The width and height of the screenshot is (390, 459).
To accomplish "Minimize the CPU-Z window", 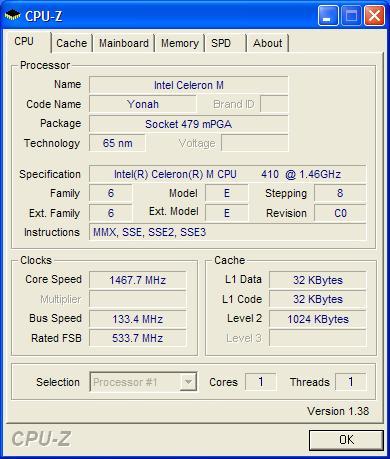I will point(328,16).
